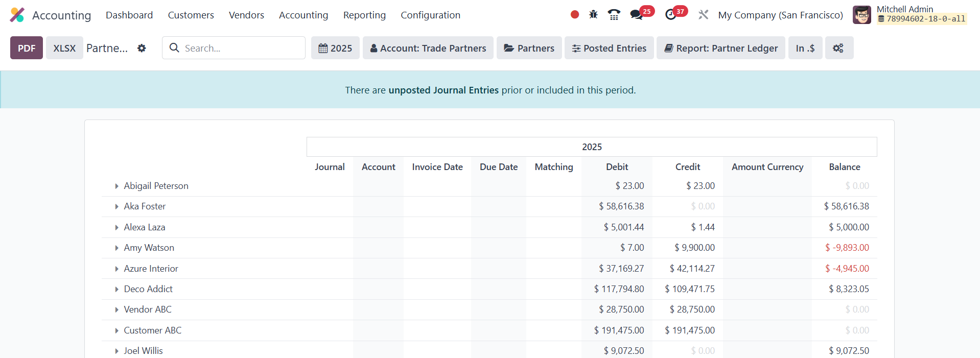This screenshot has height=358, width=980.
Task: Open activities clock with 37 badge
Action: pyautogui.click(x=671, y=15)
